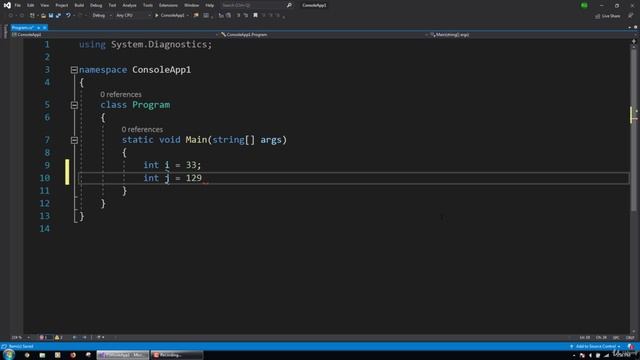
Task: Click the error count indicator
Action: pos(44,338)
